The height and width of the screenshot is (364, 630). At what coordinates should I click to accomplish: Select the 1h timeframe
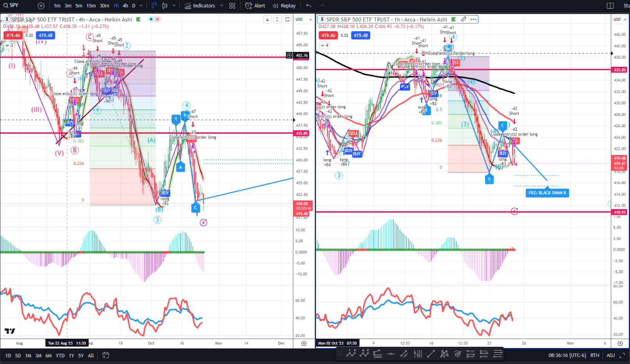click(116, 6)
